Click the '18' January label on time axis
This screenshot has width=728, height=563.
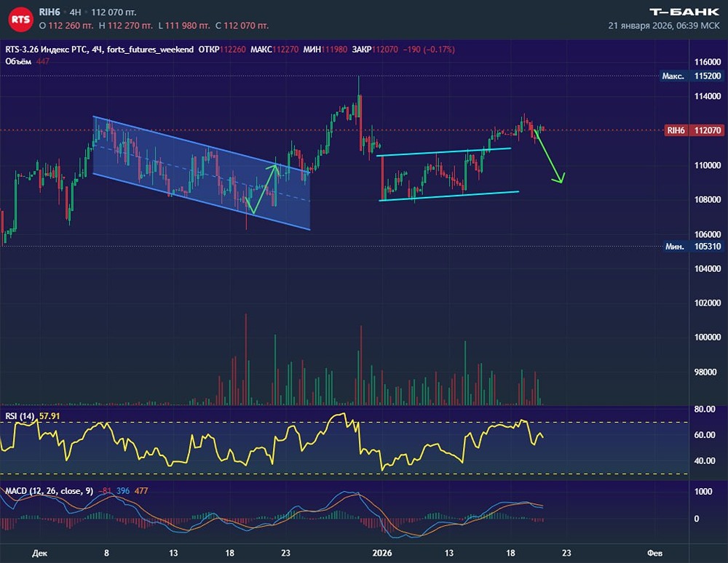click(x=510, y=553)
